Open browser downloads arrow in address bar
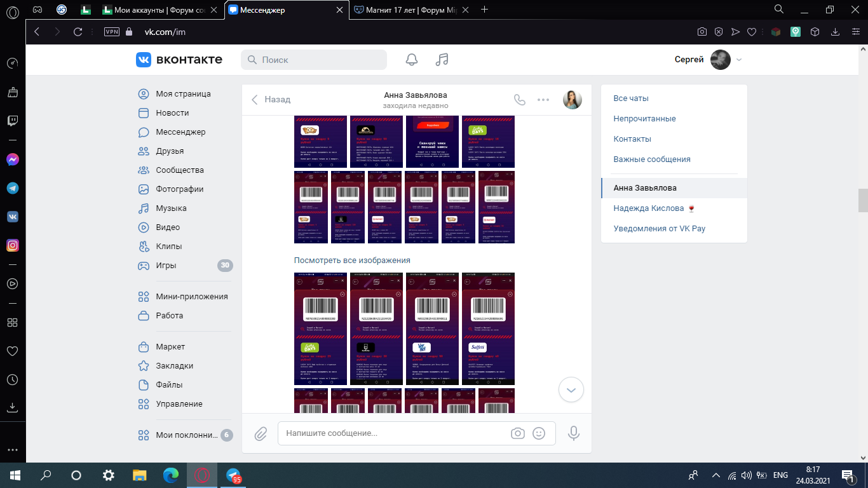 (x=836, y=32)
